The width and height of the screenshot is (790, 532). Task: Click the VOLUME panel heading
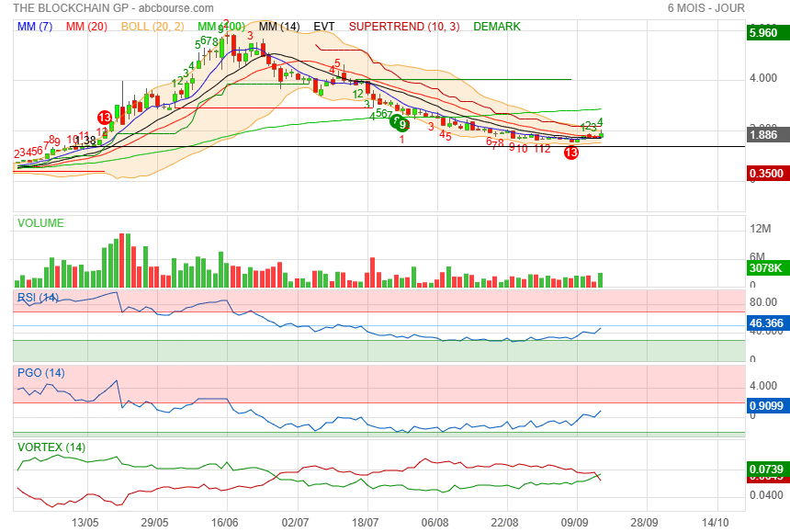click(x=41, y=222)
